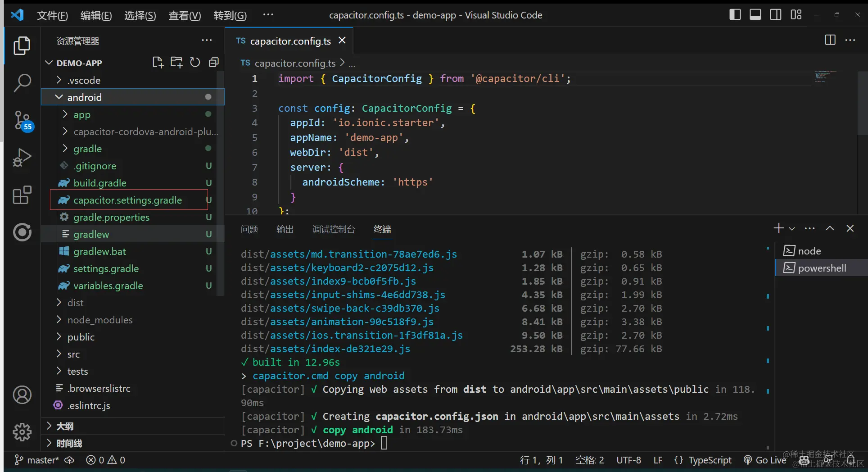Image resolution: width=868 pixels, height=472 pixels.
Task: Select the node terminal session
Action: pyautogui.click(x=821, y=251)
